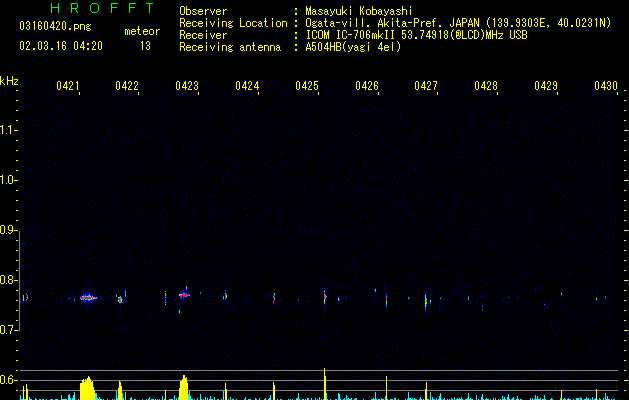Click the "Receiver" field label
This screenshot has height=400, width=629.
203,35
